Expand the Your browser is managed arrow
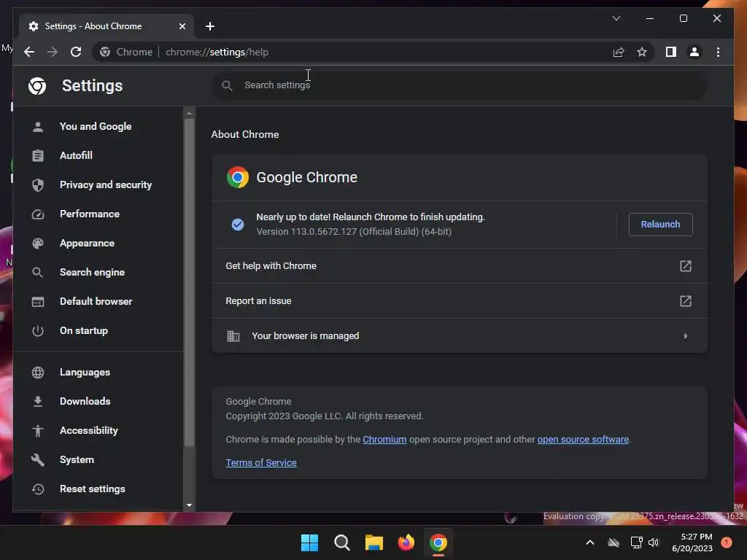747x560 pixels. [685, 335]
